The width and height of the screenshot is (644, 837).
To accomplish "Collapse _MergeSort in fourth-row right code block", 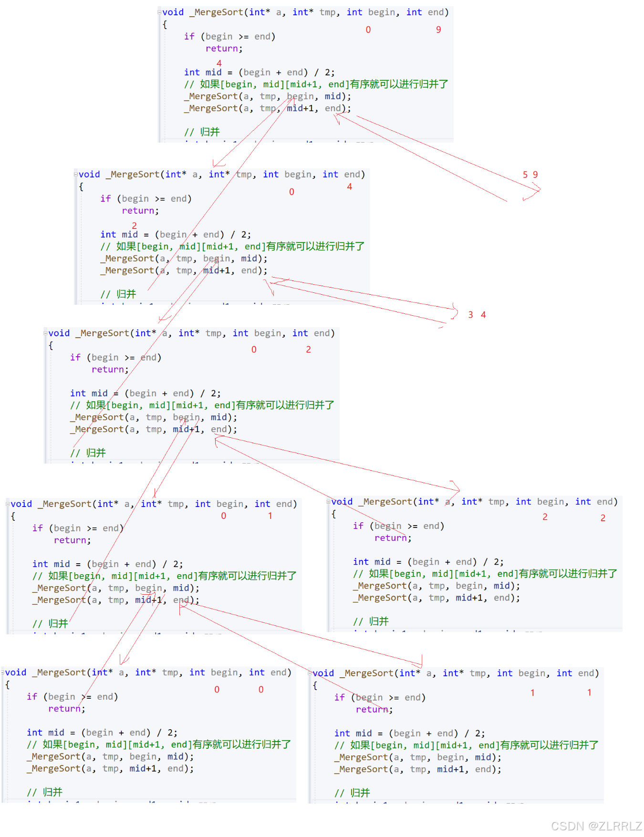I will tap(328, 502).
